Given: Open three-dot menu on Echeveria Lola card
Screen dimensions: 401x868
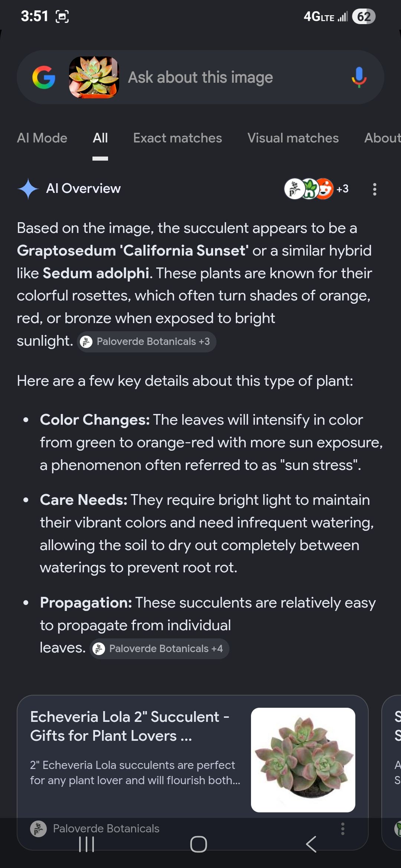Looking at the screenshot, I should pyautogui.click(x=343, y=829).
